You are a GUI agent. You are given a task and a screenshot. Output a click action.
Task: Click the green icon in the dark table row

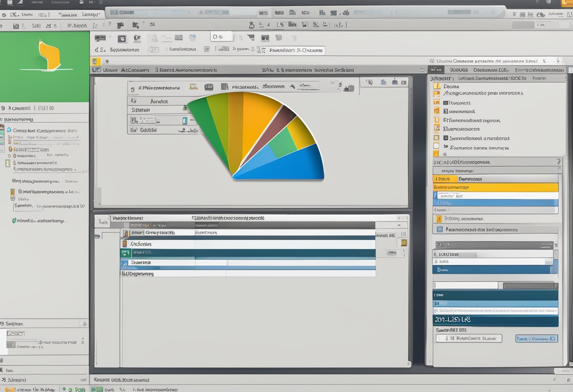coord(125,253)
